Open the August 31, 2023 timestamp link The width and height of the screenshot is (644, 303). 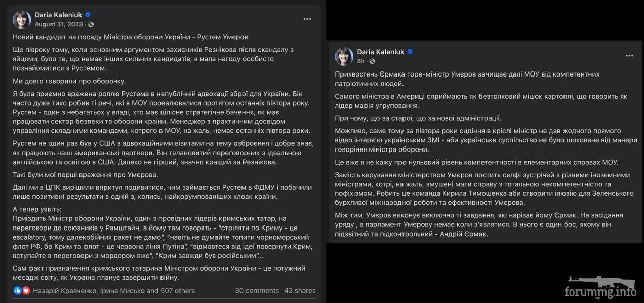point(59,24)
